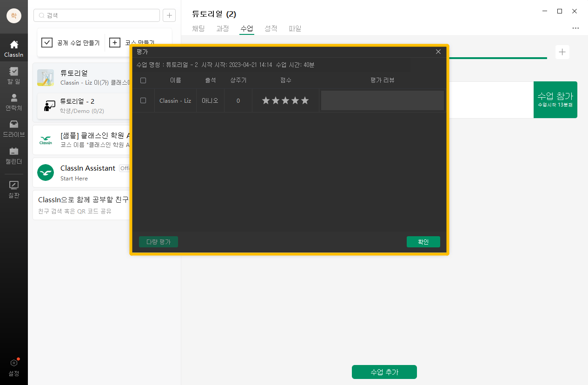Click the 수업 참가 join button
Image resolution: width=588 pixels, height=385 pixels.
tap(555, 100)
